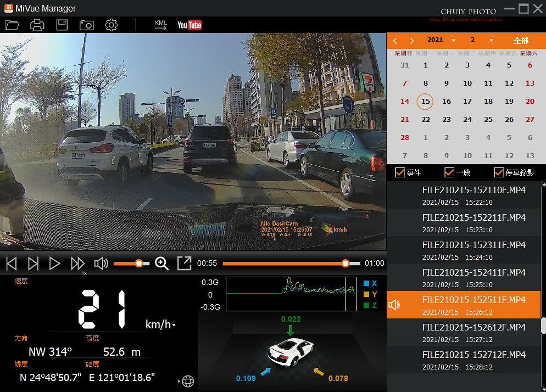546x392 pixels.
Task: Switch video to fullscreen view
Action: pyautogui.click(x=184, y=263)
